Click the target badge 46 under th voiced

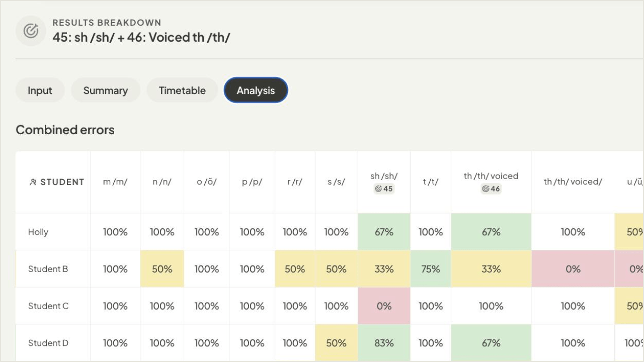tap(491, 189)
